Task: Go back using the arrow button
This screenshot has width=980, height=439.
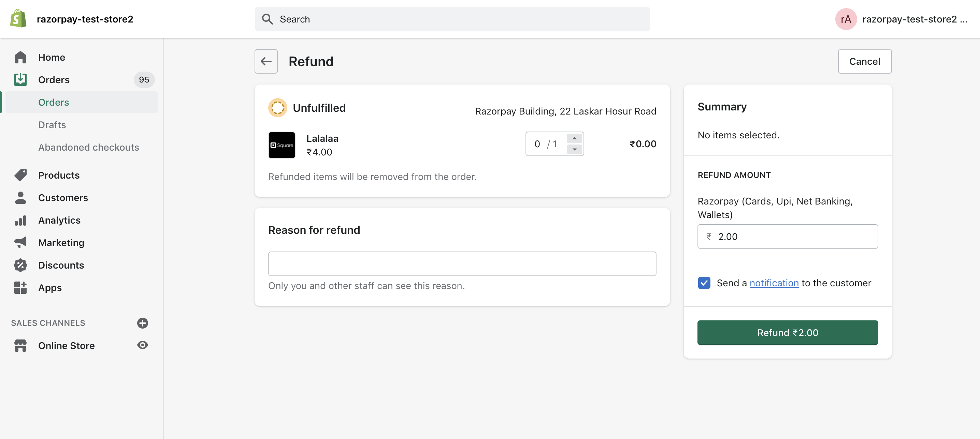Action: pyautogui.click(x=266, y=61)
